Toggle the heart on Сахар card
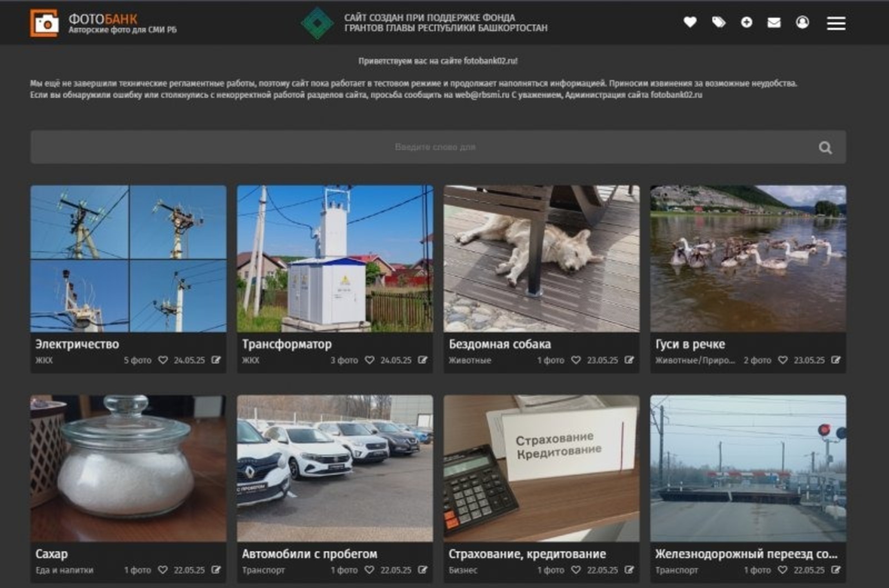Screen dimensions: 889x588 coord(163,570)
